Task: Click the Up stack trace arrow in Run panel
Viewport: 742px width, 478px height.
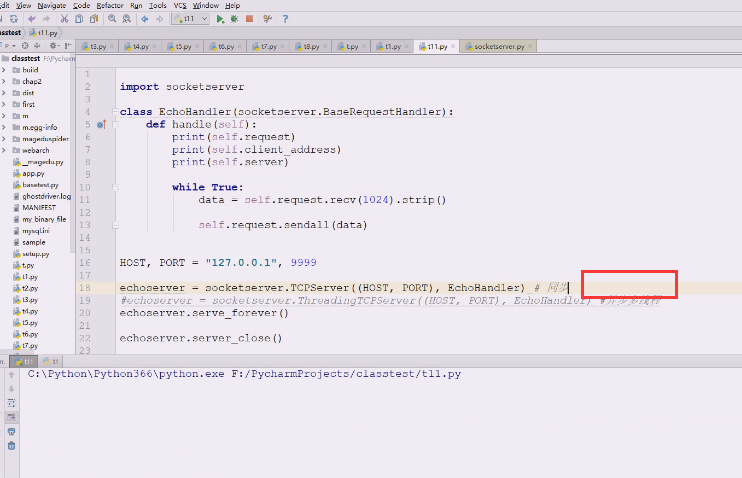Action: tap(11, 375)
